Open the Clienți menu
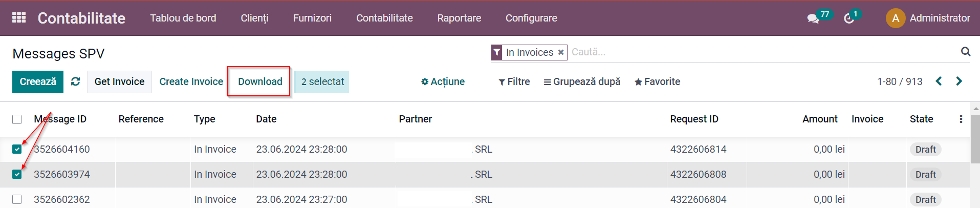The image size is (980, 208). 254,18
